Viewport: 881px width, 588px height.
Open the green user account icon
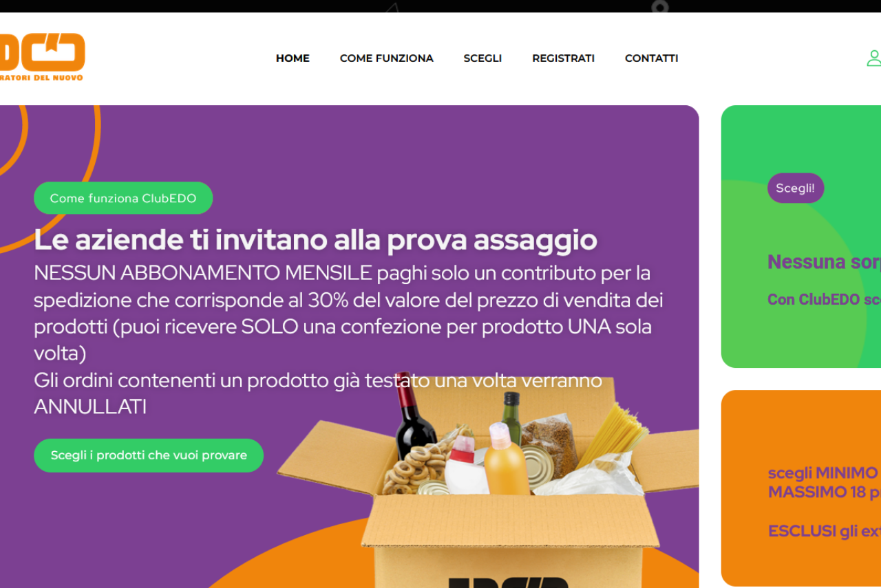pos(873,58)
